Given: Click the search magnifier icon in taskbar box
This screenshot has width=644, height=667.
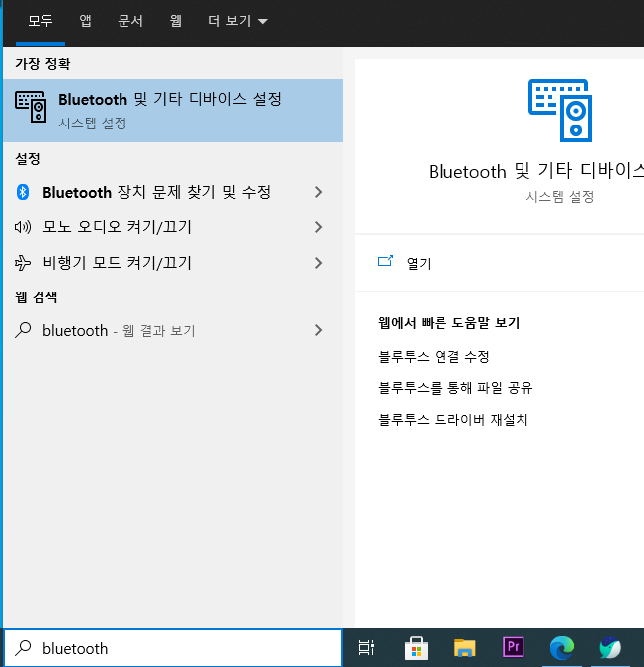Looking at the screenshot, I should click(23, 648).
